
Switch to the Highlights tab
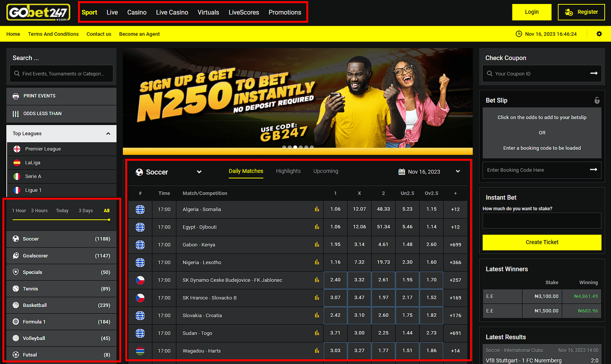point(288,171)
